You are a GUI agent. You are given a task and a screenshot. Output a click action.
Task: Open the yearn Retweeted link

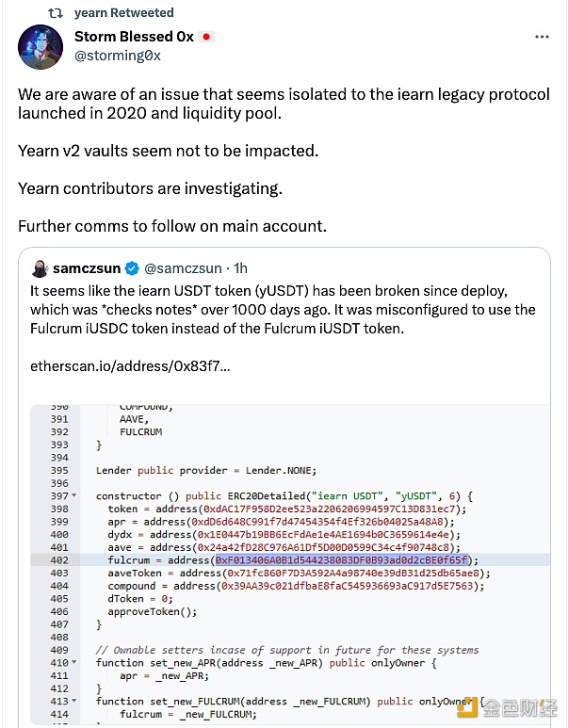[x=123, y=13]
